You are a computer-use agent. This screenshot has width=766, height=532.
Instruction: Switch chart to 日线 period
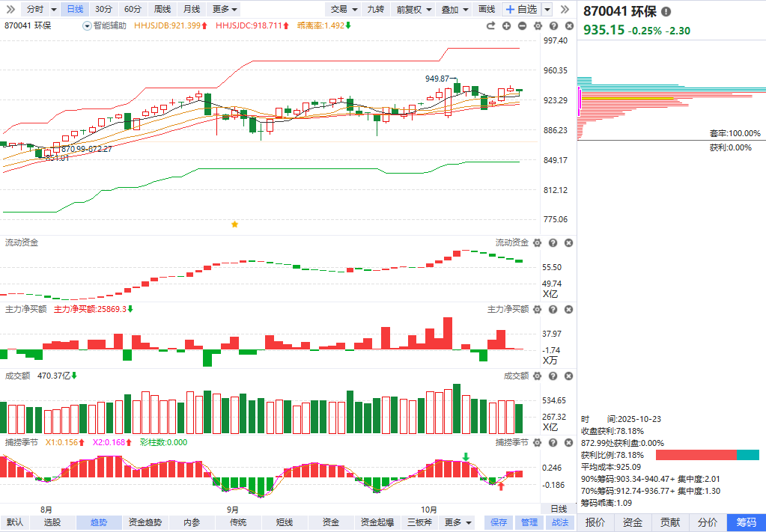(74, 9)
